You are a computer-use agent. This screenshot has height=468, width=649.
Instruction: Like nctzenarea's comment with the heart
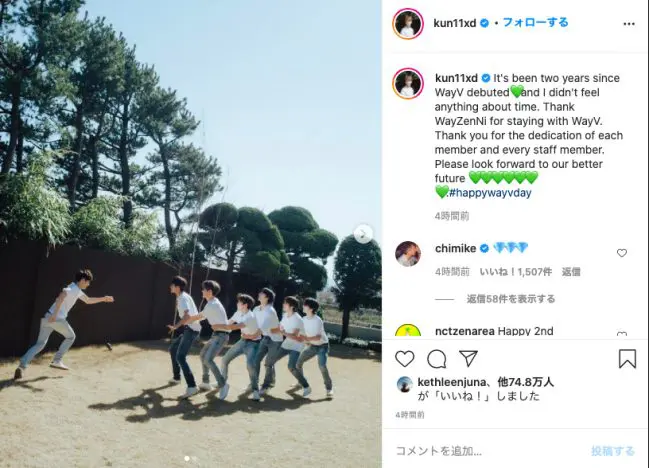click(x=622, y=334)
